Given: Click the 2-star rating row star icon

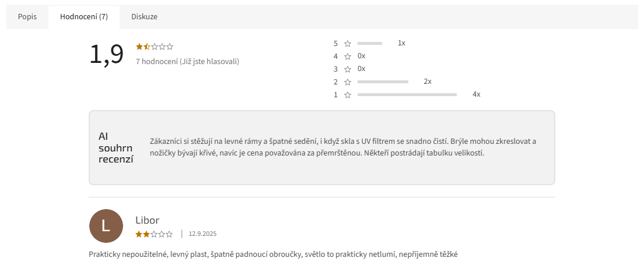Looking at the screenshot, I should click(x=348, y=82).
